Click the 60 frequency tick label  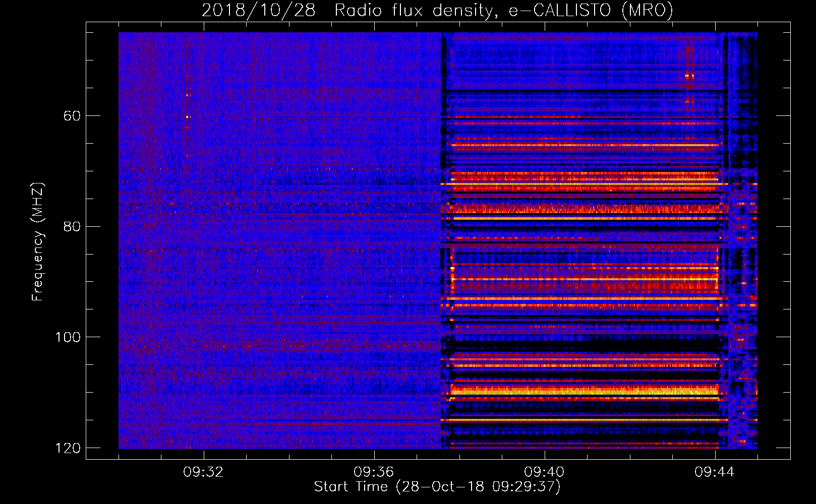(72, 116)
